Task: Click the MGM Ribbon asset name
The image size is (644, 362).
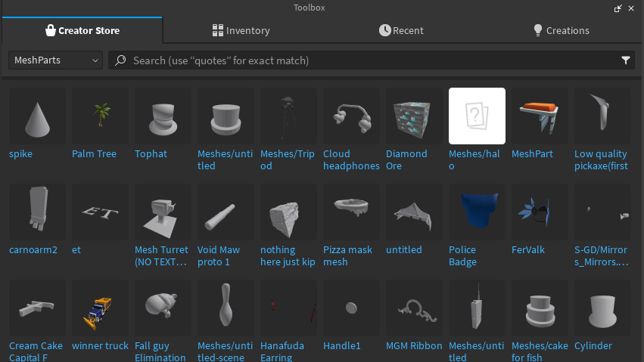Action: [414, 345]
